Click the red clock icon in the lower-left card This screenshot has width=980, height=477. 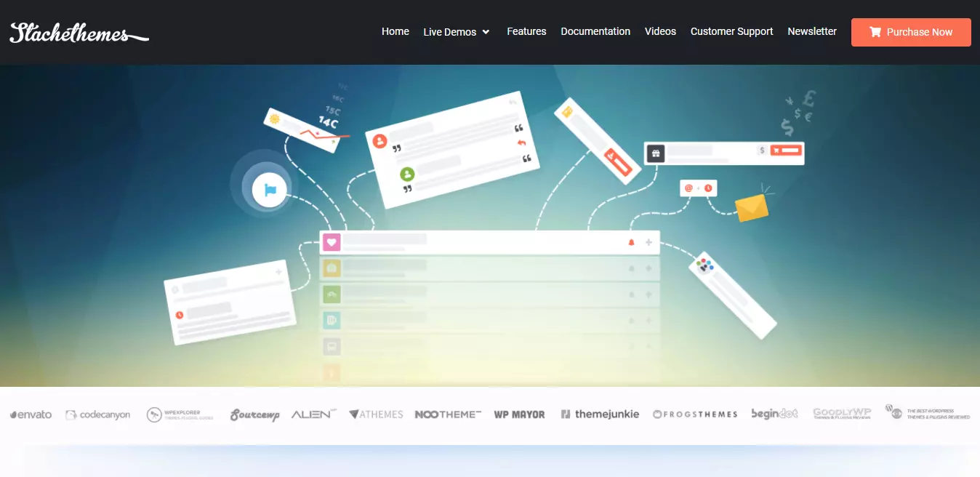180,315
